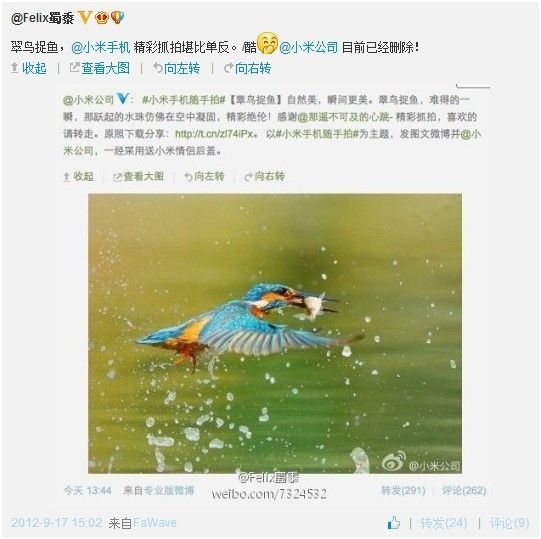Collapse the quoted post image via 收起
Screen dimensions: 541x539
tap(79, 177)
